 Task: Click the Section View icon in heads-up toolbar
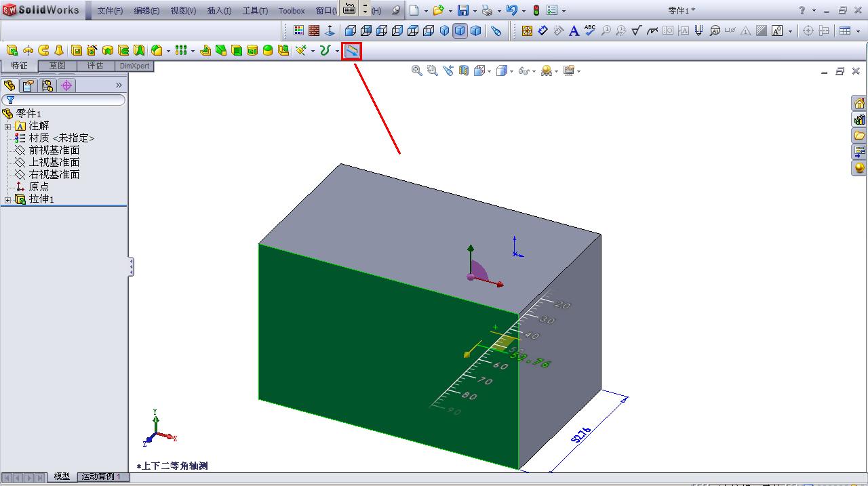click(x=464, y=70)
